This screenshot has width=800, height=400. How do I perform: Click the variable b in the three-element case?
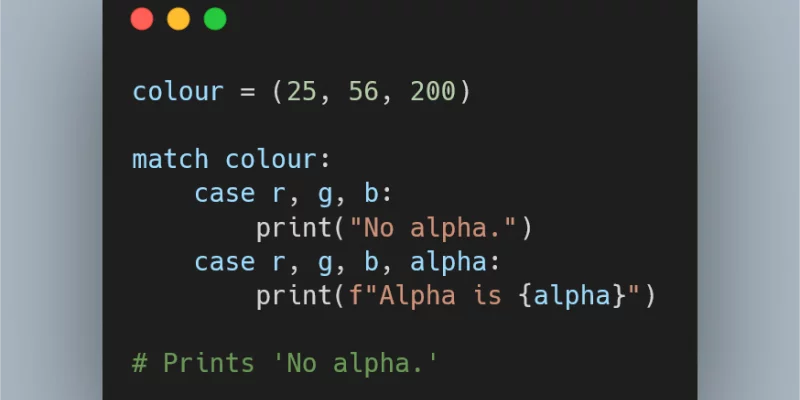pyautogui.click(x=371, y=193)
